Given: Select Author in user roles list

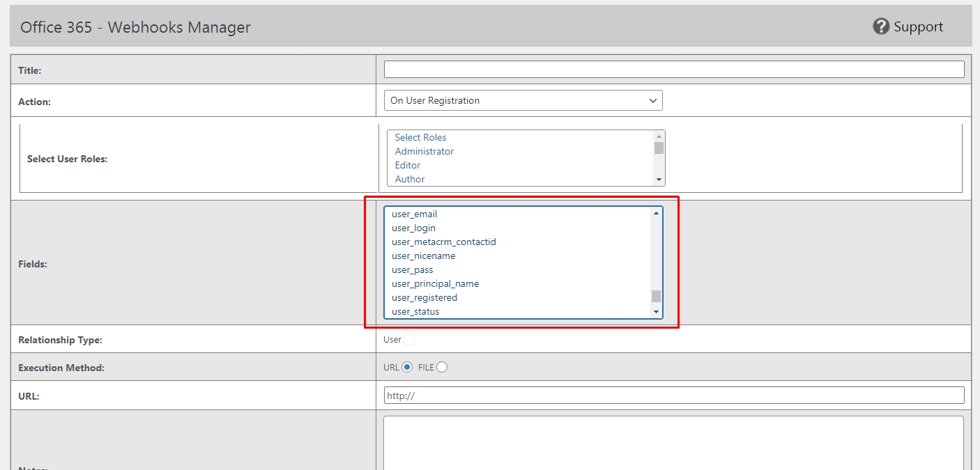Looking at the screenshot, I should click(x=410, y=179).
